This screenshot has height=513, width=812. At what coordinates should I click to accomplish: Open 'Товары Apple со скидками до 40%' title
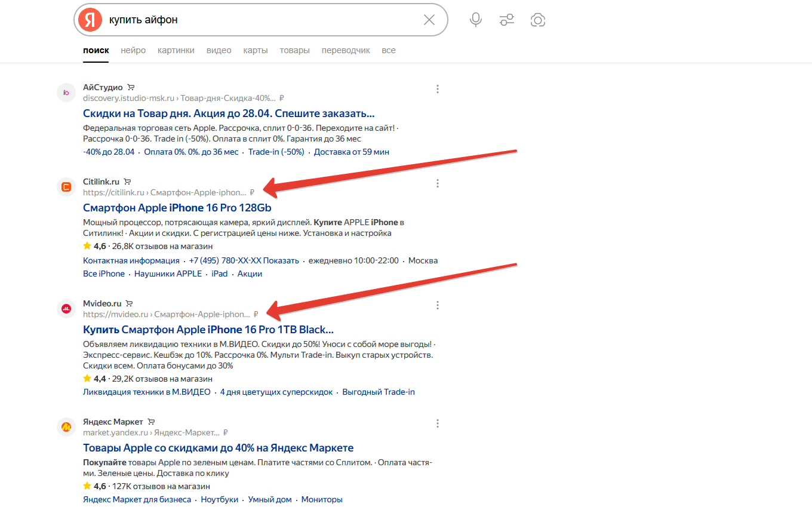tap(219, 448)
